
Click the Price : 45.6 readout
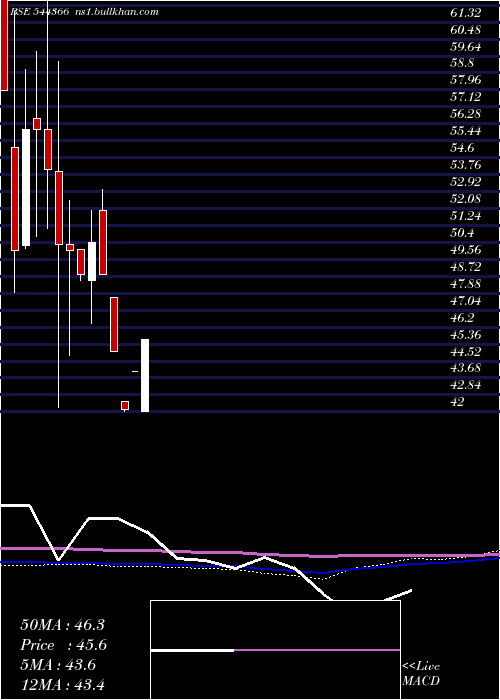click(x=63, y=645)
